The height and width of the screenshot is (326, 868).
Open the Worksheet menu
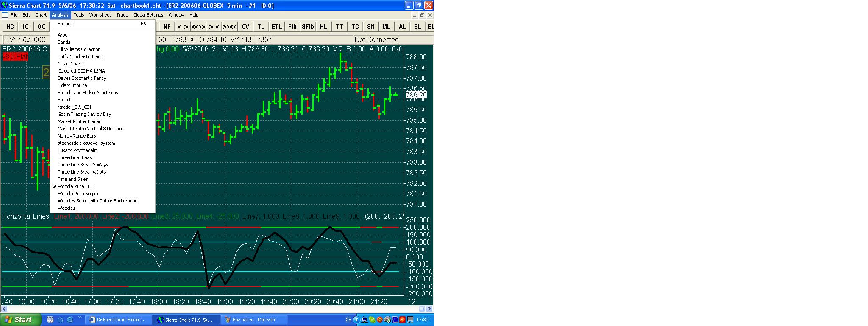(100, 15)
